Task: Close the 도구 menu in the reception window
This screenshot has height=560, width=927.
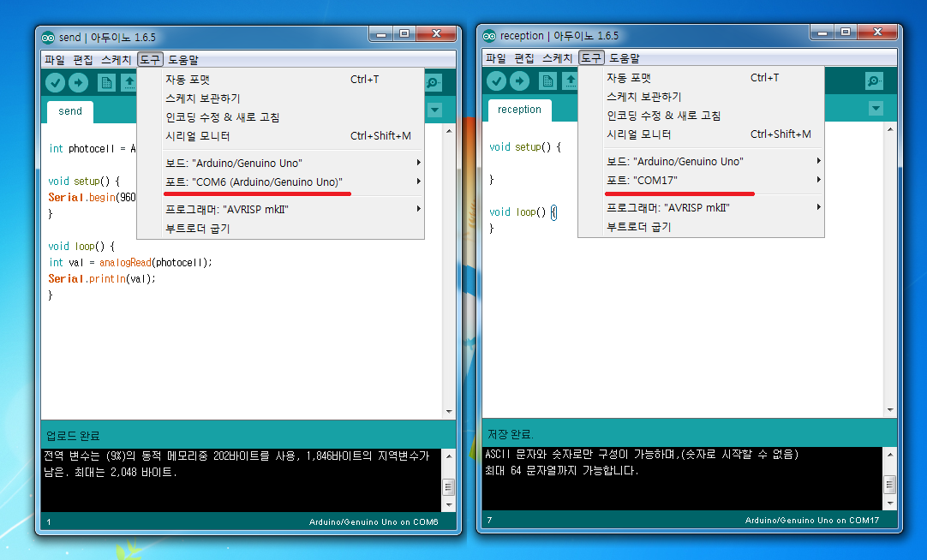Action: click(591, 58)
